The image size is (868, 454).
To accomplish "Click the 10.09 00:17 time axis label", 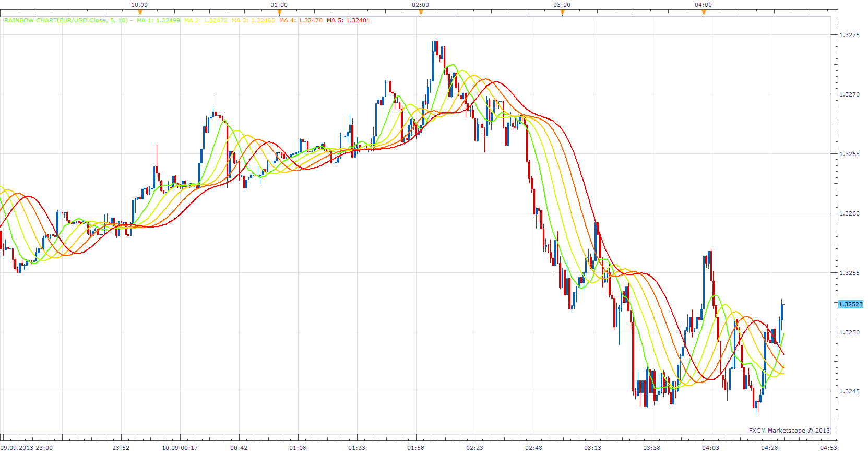I will [180, 448].
